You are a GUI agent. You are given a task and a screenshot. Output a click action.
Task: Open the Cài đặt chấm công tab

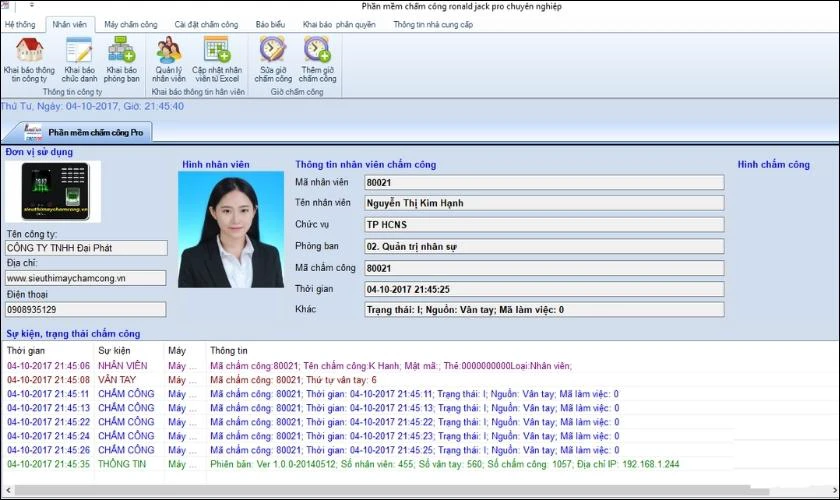[206, 25]
